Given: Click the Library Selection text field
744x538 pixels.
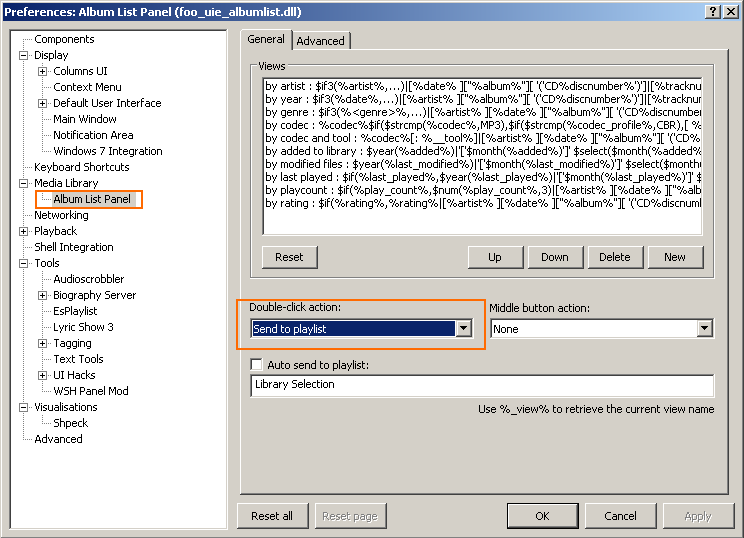Looking at the screenshot, I should coord(482,385).
